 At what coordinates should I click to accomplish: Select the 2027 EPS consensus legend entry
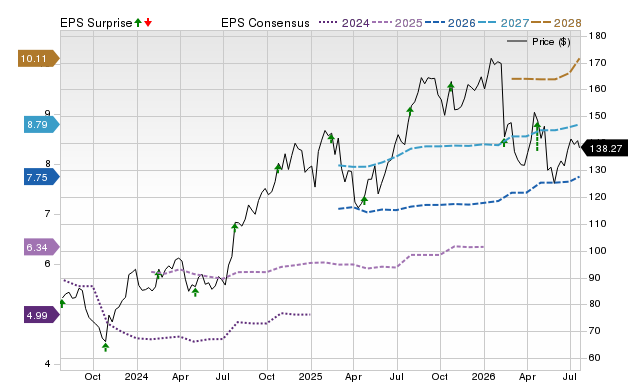[504, 23]
